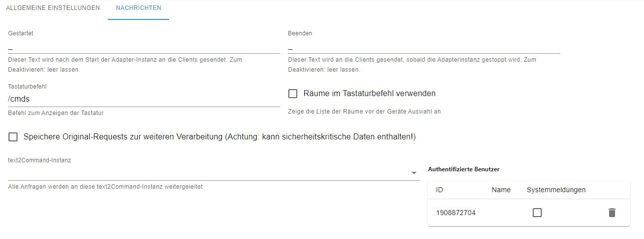Enable the Speichere Original-Requests checkbox

13,137
